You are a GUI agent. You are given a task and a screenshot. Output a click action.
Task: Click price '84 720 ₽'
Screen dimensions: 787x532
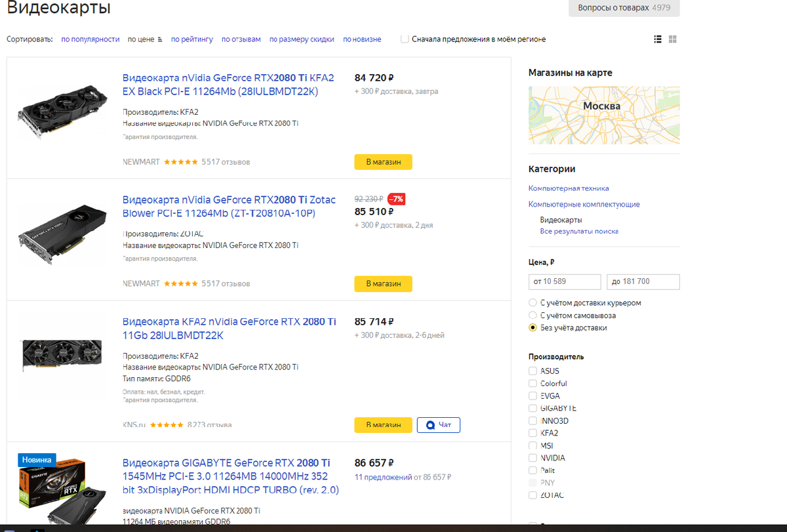374,77
